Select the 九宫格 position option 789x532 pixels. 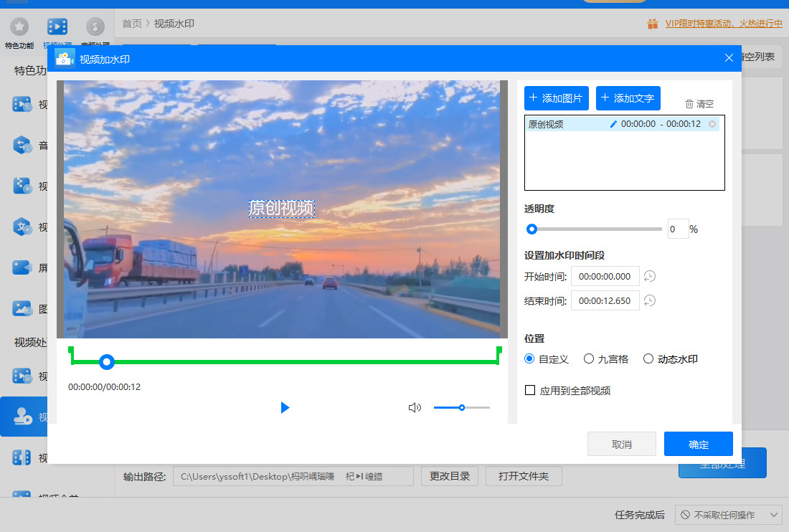pyautogui.click(x=606, y=359)
